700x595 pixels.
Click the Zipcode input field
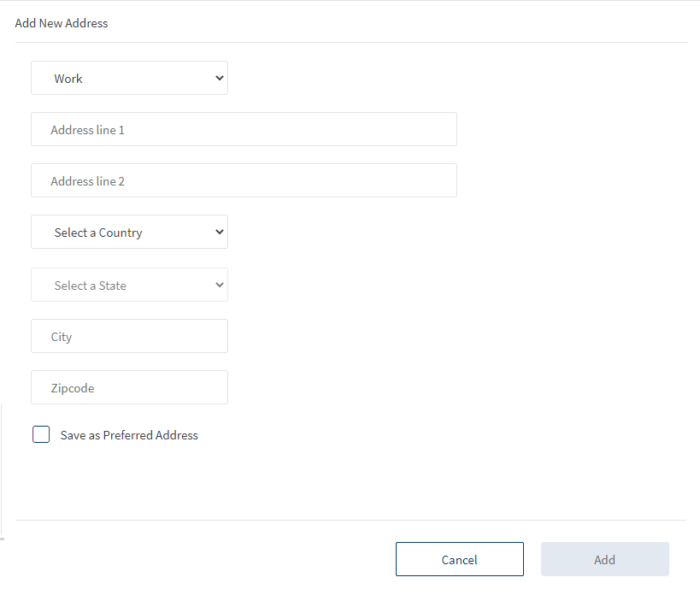pyautogui.click(x=129, y=387)
